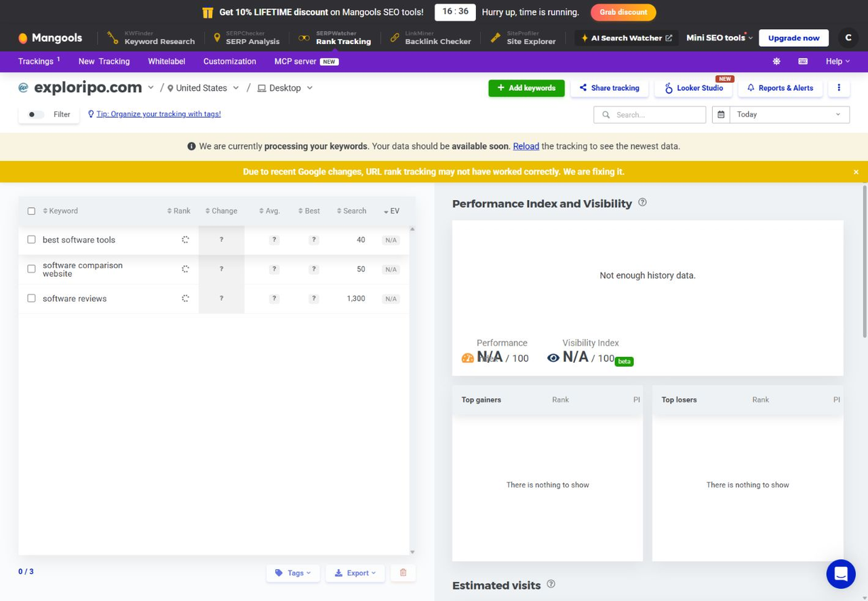Viewport: 868px width, 601px height.
Task: Open the theme settings sun icon
Action: pyautogui.click(x=776, y=61)
